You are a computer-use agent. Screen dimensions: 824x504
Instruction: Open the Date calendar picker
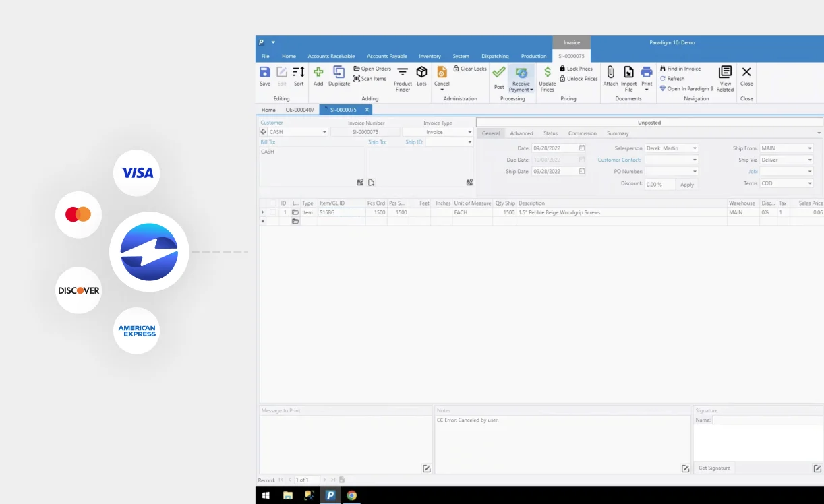(x=582, y=148)
